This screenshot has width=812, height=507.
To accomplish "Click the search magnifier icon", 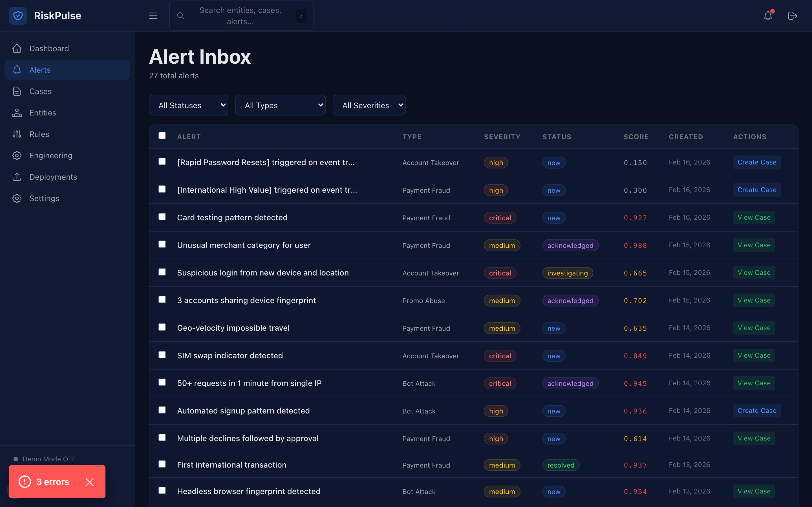I will 180,15.
